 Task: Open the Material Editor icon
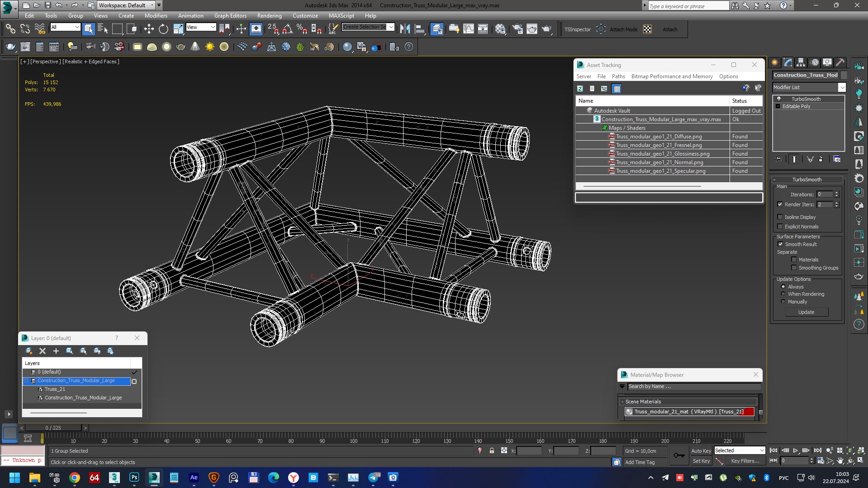tap(500, 29)
